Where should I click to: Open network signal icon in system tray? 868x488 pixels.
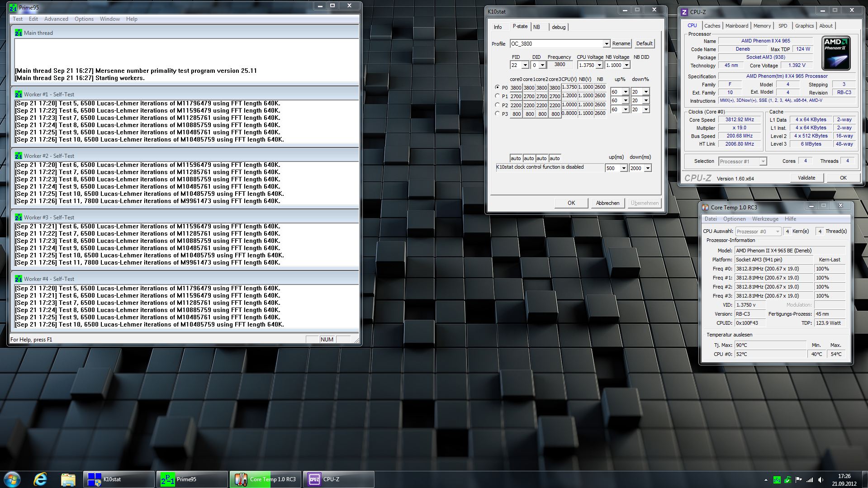click(x=810, y=479)
